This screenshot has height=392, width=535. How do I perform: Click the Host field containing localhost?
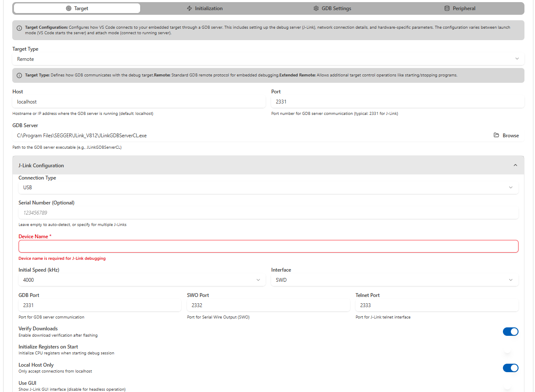[x=139, y=102]
